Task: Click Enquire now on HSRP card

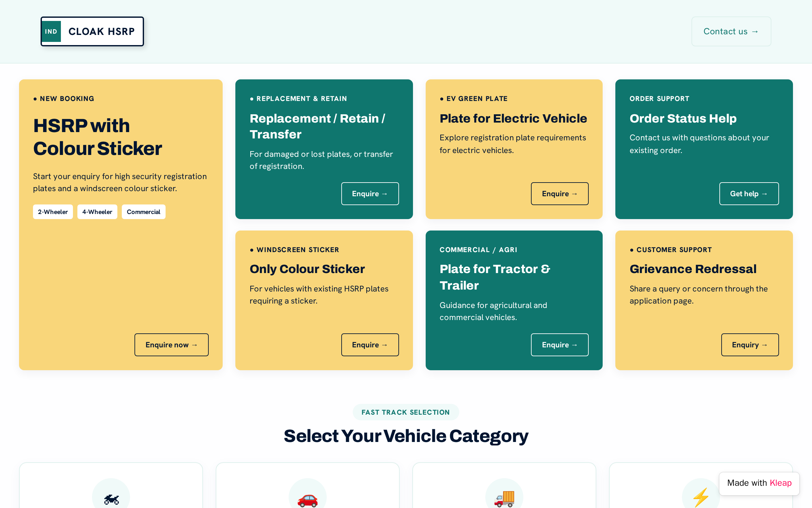Action: [172, 345]
